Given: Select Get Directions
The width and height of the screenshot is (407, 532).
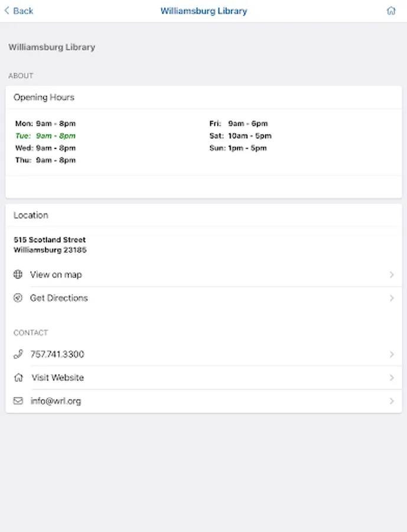Looking at the screenshot, I should click(x=59, y=298).
